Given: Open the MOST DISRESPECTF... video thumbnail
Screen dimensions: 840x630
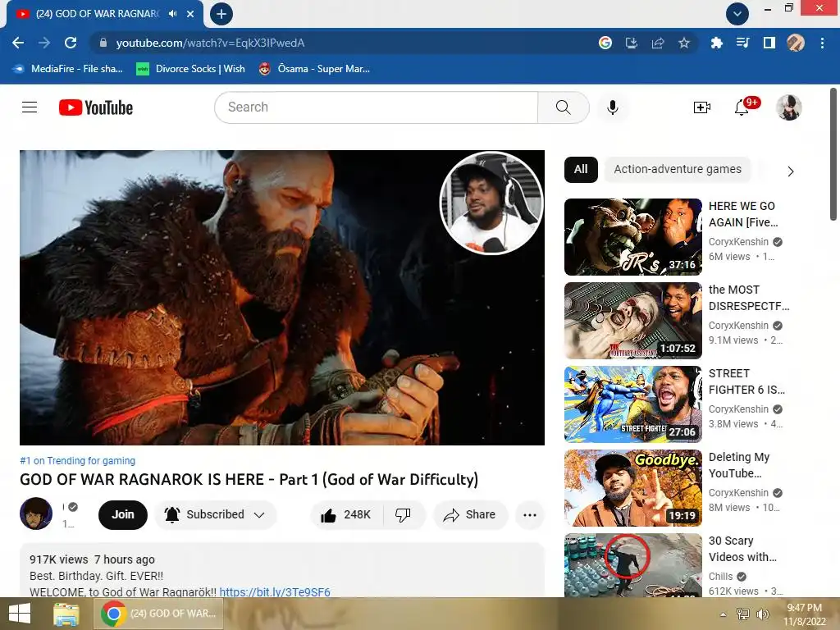Looking at the screenshot, I should 632,321.
